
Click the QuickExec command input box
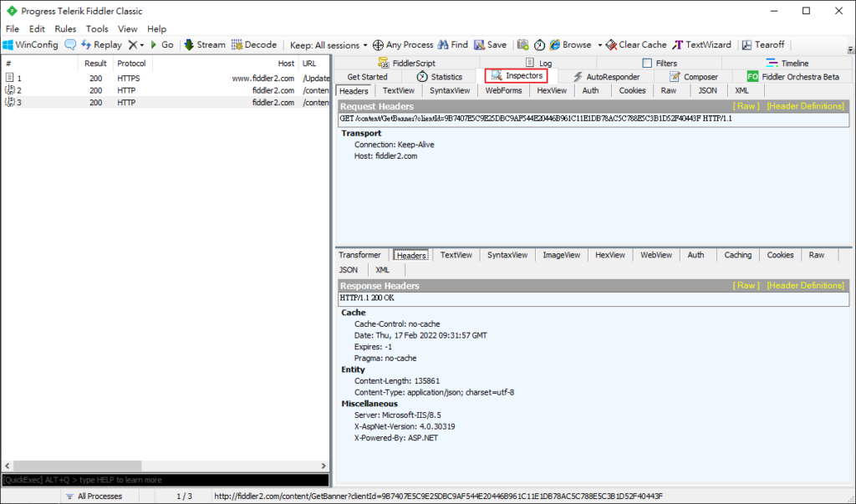pyautogui.click(x=166, y=480)
